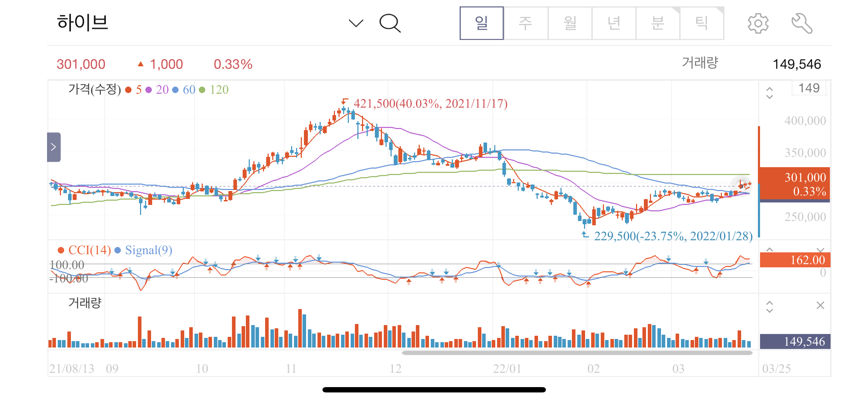The height and width of the screenshot is (401, 868).
Task: Click the CCI(14) indicator label
Action: pyautogui.click(x=89, y=250)
